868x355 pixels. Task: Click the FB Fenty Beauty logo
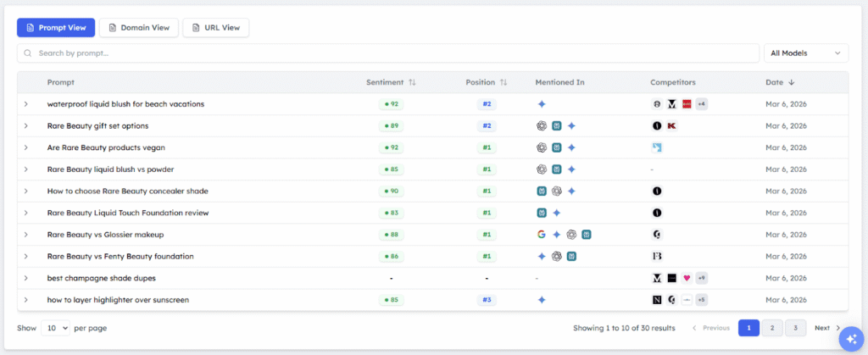coord(657,257)
